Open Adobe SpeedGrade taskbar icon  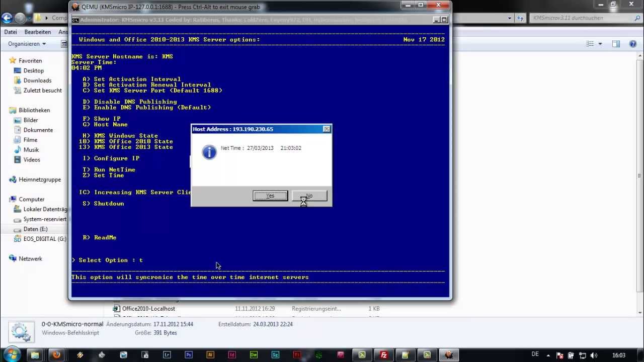click(275, 355)
